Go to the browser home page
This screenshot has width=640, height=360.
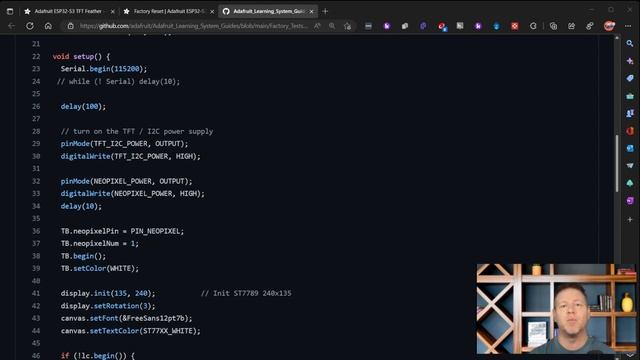click(48, 26)
